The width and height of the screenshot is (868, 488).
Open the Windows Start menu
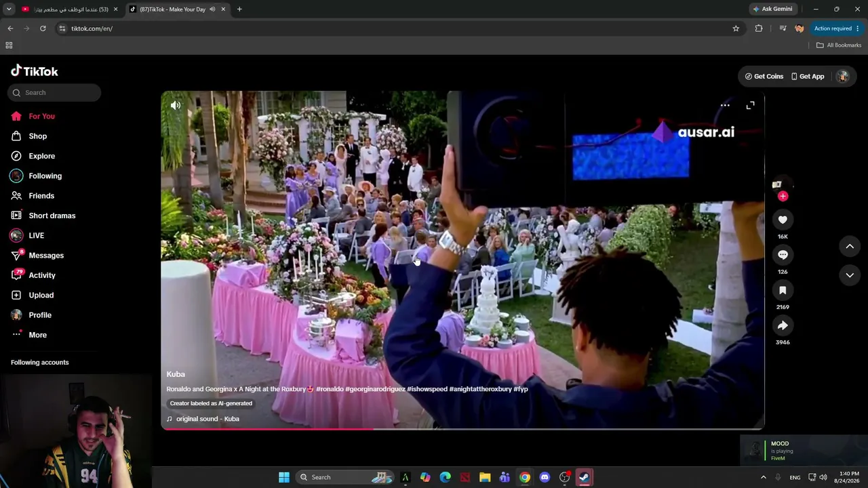coord(284,477)
